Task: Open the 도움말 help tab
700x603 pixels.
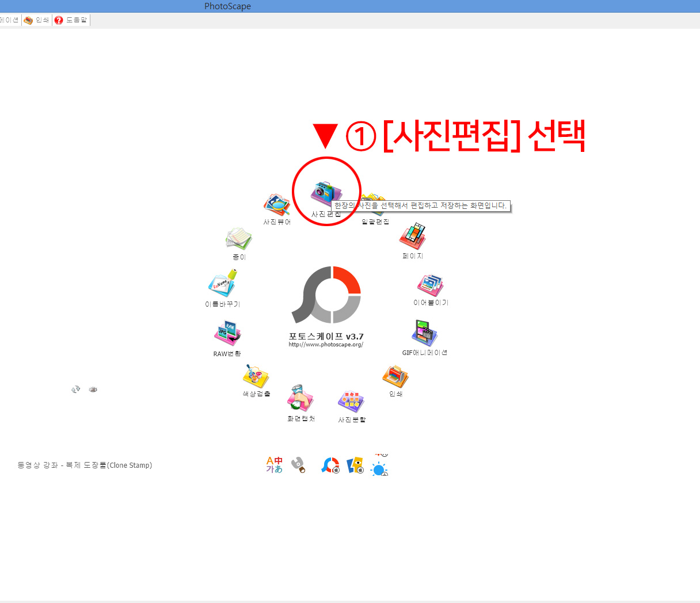Action: coord(71,20)
